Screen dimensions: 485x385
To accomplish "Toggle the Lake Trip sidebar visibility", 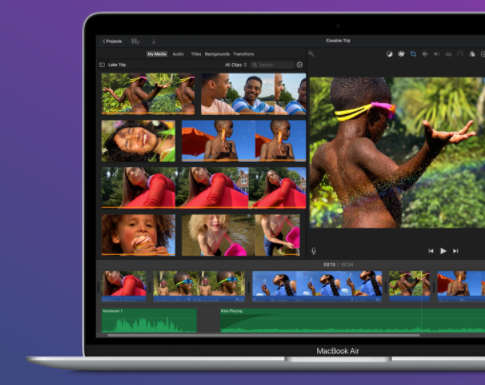I will (102, 65).
